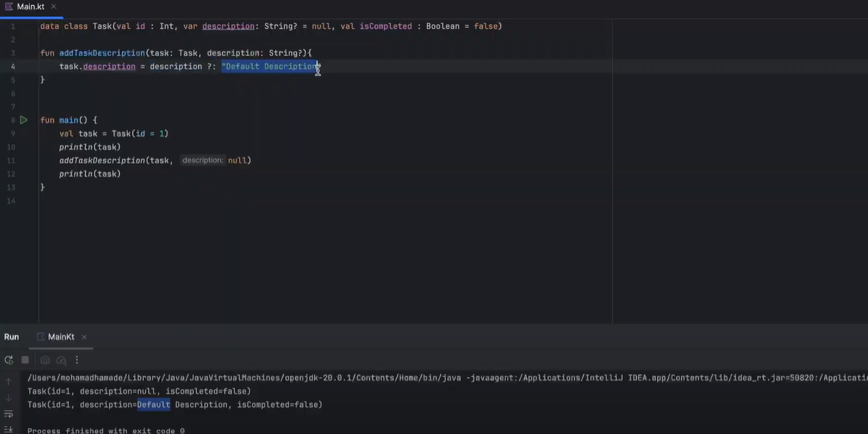Toggle soft-wrap in the Run console
868x434 pixels.
point(9,414)
